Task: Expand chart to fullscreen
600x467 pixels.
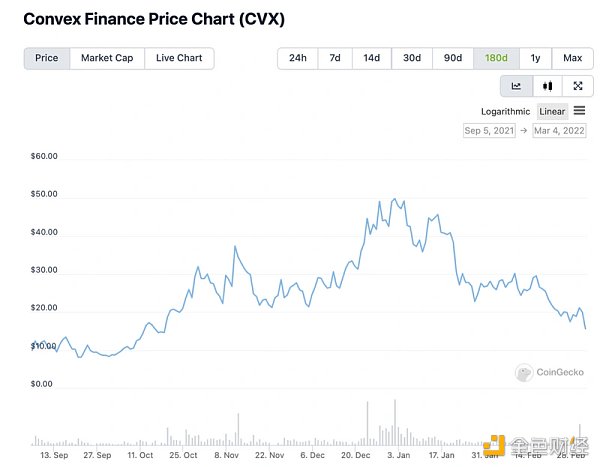Action: 577,86
